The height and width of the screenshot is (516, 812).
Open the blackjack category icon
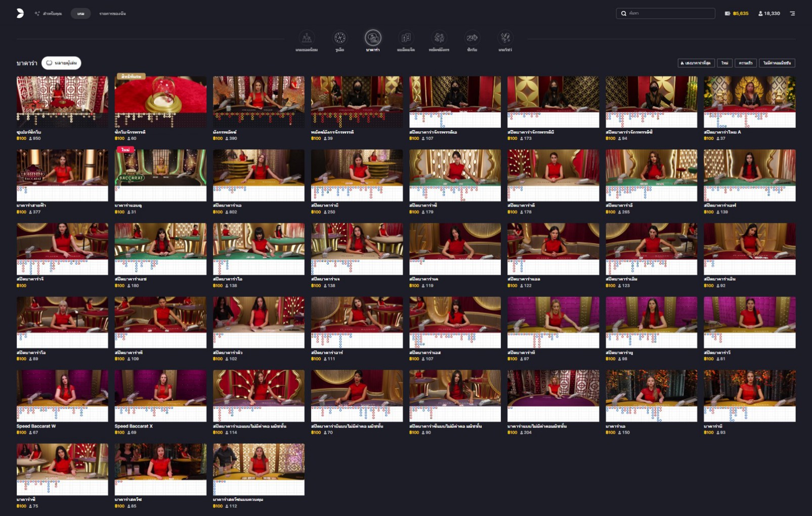(x=406, y=38)
